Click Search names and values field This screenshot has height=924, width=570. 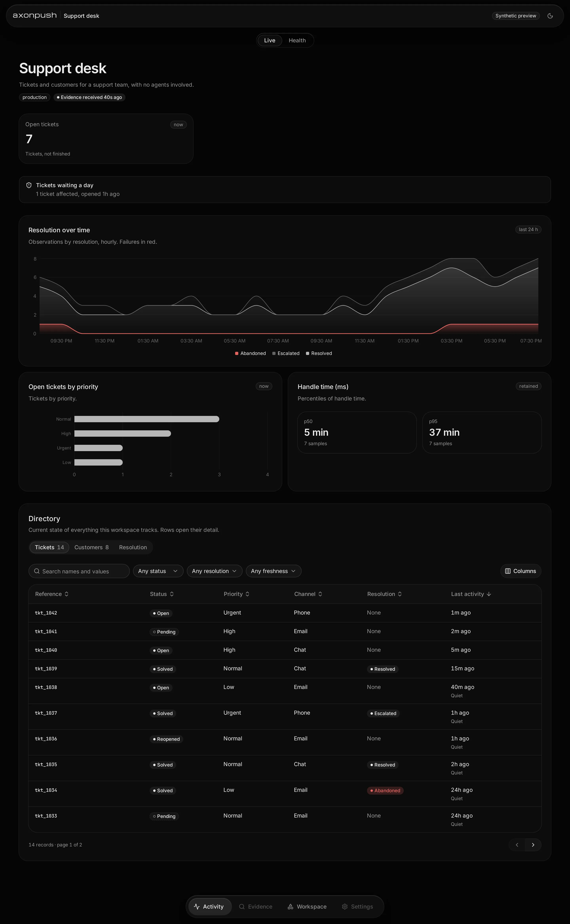79,571
